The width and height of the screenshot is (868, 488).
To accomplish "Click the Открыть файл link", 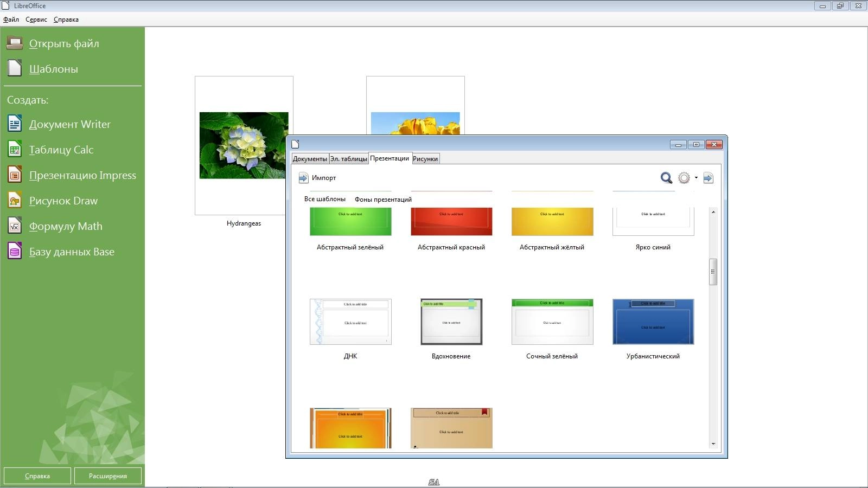I will pos(64,43).
